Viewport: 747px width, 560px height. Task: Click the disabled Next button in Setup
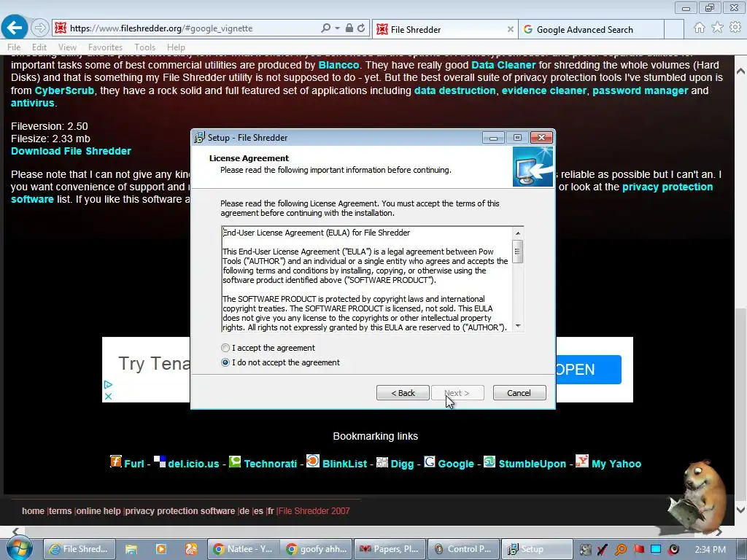click(x=457, y=393)
